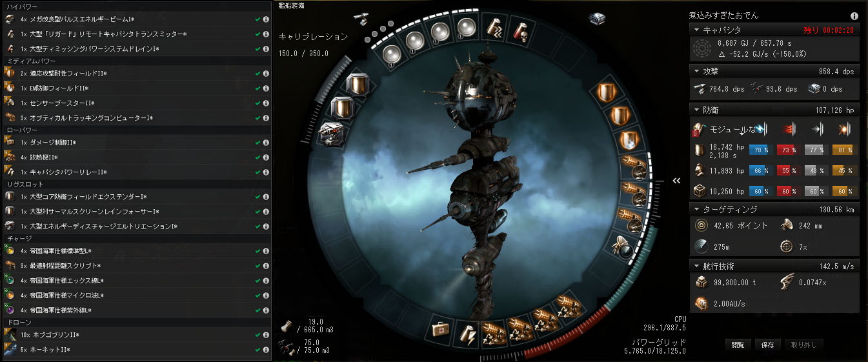Screen dimensions: 868x362
Task: Click the 858.4 dps attack total
Action: 837,71
